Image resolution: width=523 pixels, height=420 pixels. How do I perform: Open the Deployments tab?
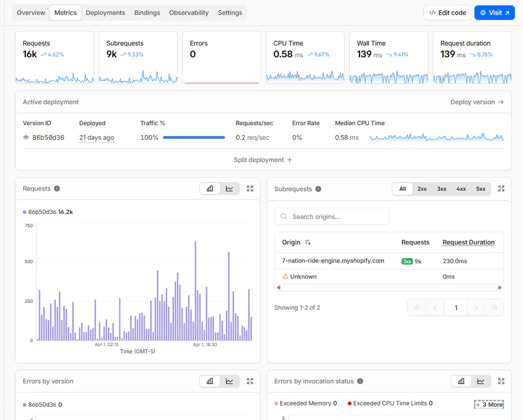click(x=105, y=13)
